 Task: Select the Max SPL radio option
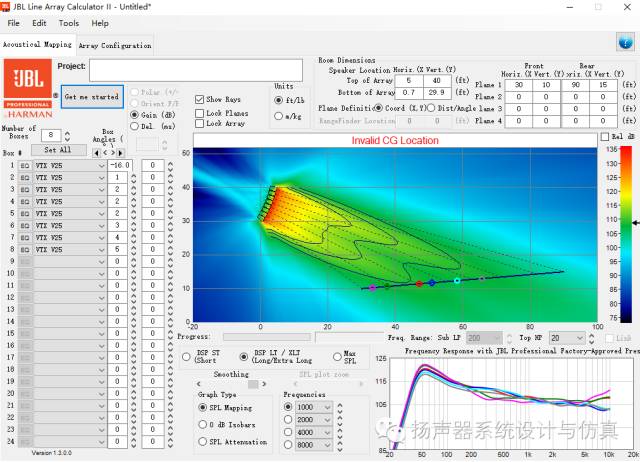click(x=336, y=356)
